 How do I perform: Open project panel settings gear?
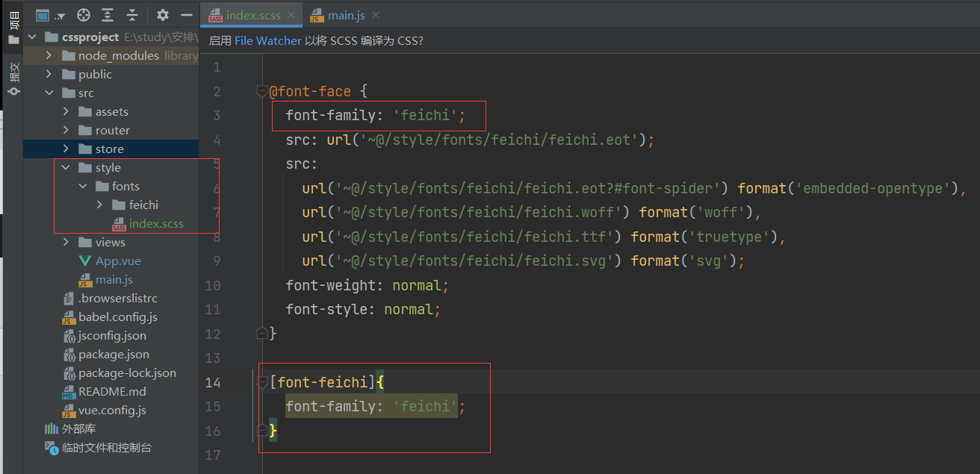(x=163, y=15)
